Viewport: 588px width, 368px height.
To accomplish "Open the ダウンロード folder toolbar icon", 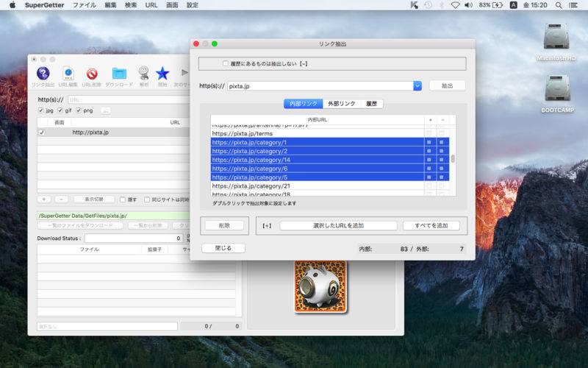I will pyautogui.click(x=119, y=73).
